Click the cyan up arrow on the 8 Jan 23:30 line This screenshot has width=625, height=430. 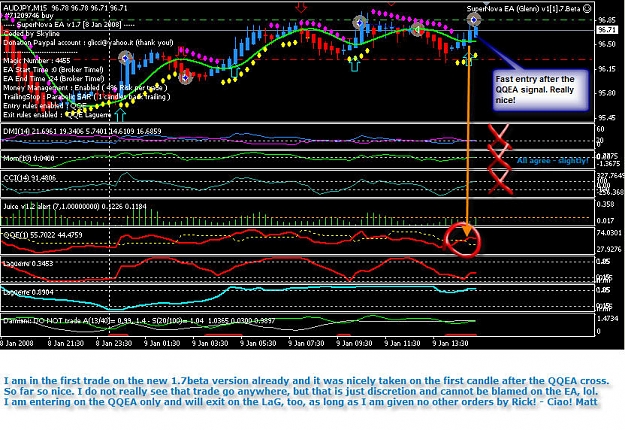120,115
